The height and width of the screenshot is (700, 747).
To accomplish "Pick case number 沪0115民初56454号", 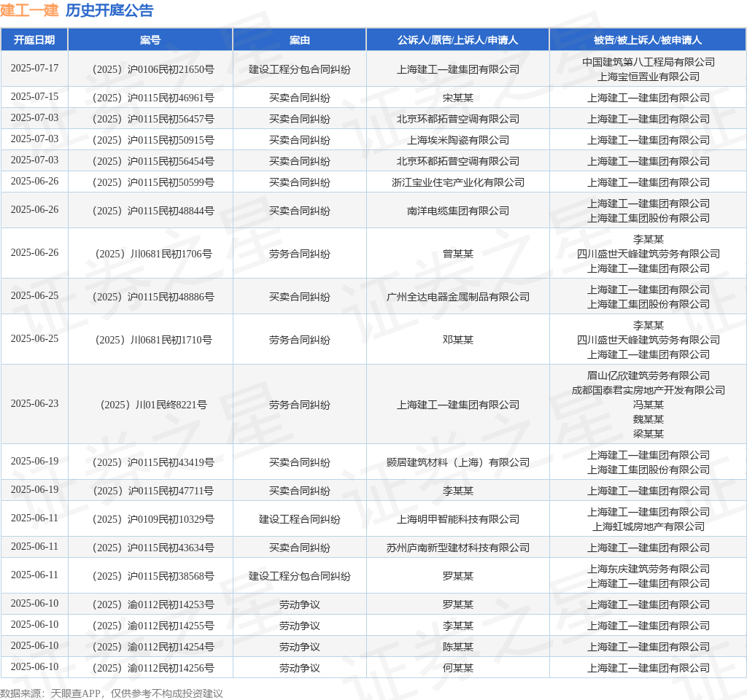I will [x=153, y=161].
